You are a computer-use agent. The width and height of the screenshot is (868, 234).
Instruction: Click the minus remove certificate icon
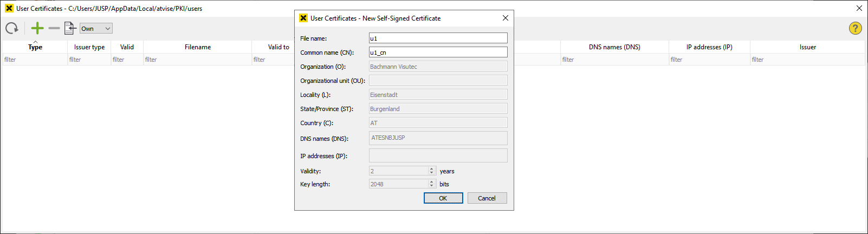pyautogui.click(x=54, y=28)
